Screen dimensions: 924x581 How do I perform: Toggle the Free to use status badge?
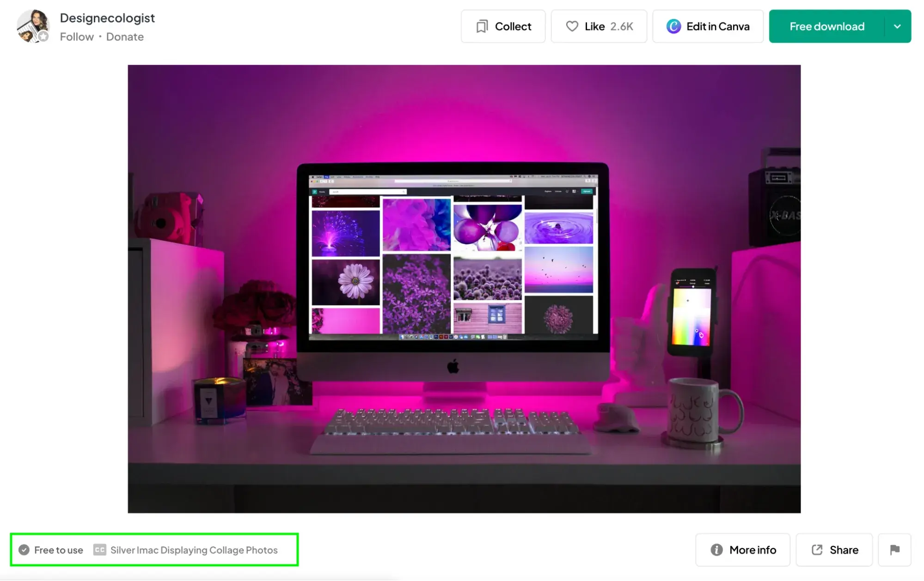coord(50,550)
